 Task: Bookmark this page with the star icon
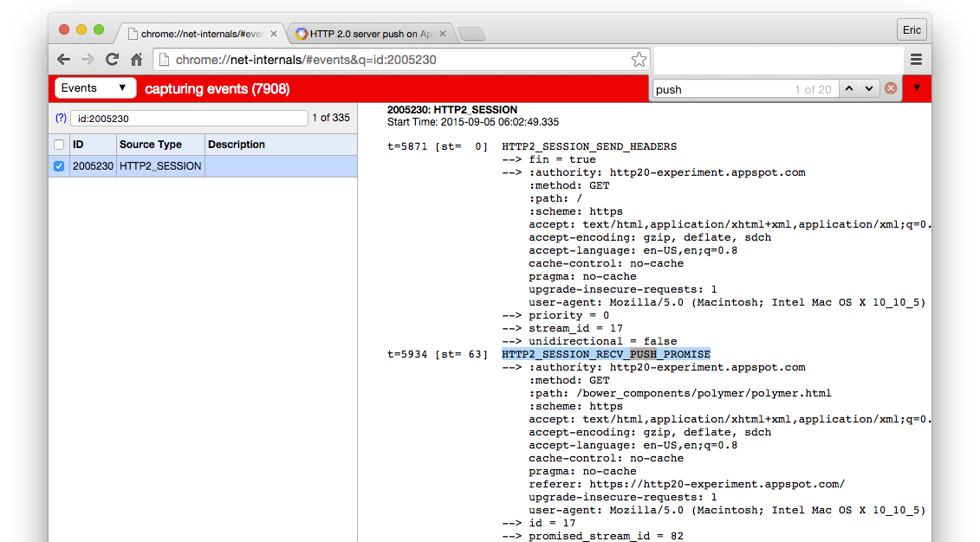pos(638,60)
